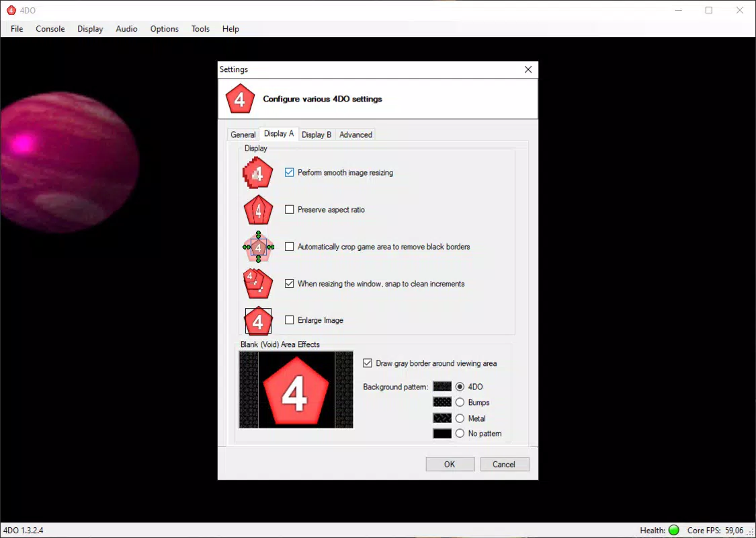Confirm settings with the OK button
The image size is (756, 538).
pos(450,464)
